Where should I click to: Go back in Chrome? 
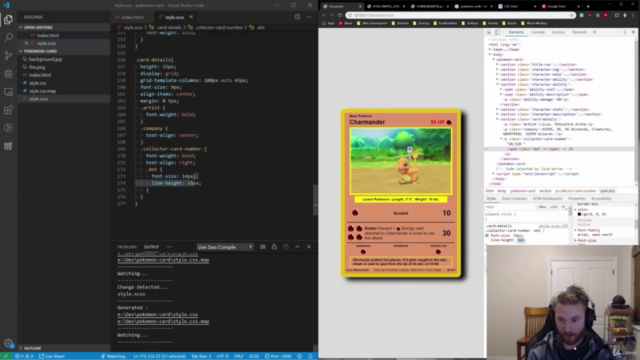(x=324, y=15)
